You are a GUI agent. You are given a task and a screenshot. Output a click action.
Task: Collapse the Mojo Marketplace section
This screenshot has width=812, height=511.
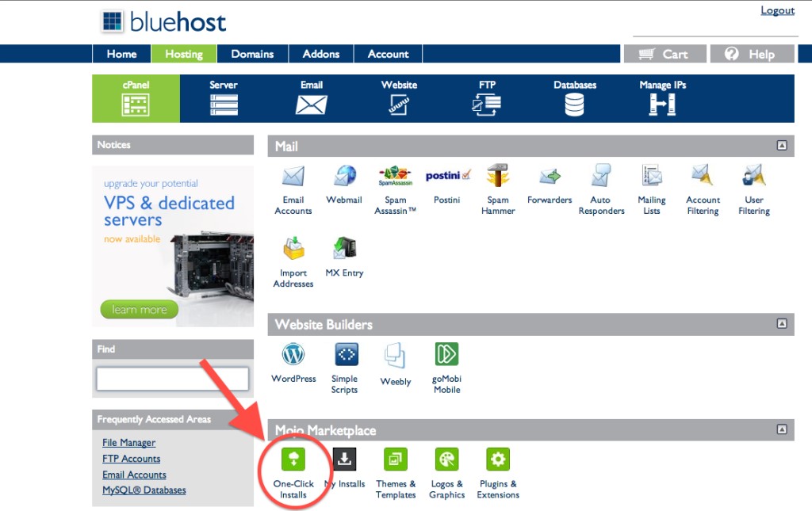782,429
